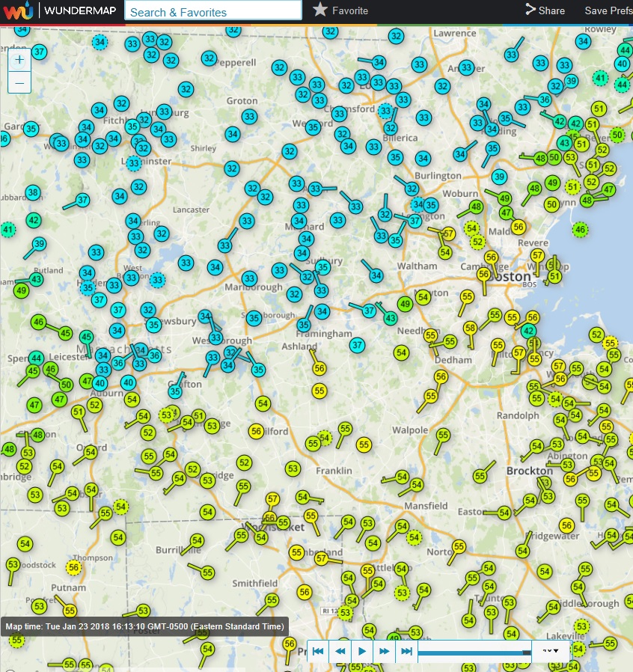Select the 58 station above Dedham
The image size is (633, 672).
470,329
